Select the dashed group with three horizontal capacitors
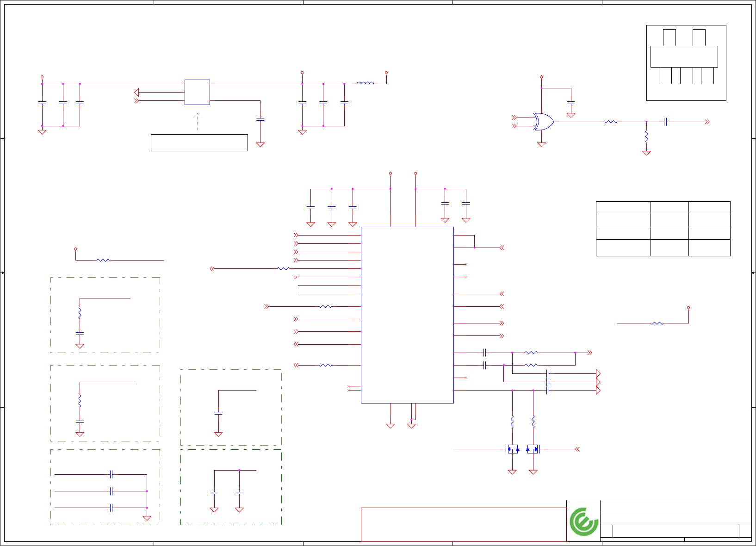The image size is (756, 546). point(105,487)
